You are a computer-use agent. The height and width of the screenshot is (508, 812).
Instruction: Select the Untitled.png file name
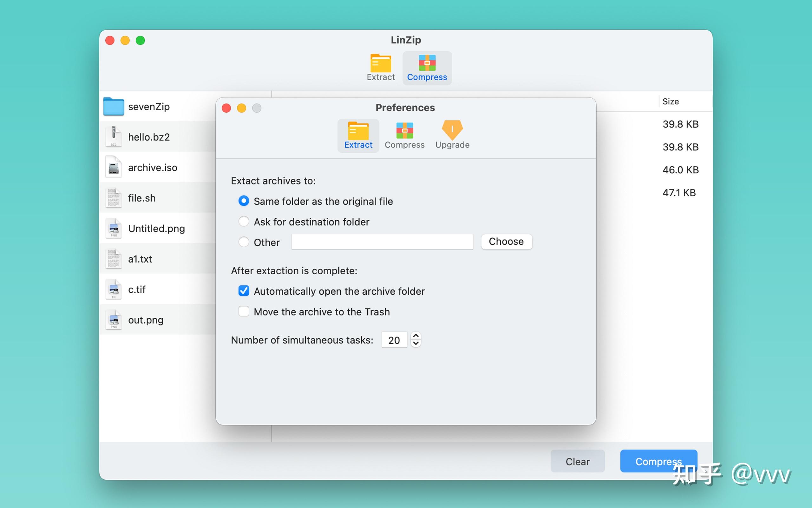(157, 229)
